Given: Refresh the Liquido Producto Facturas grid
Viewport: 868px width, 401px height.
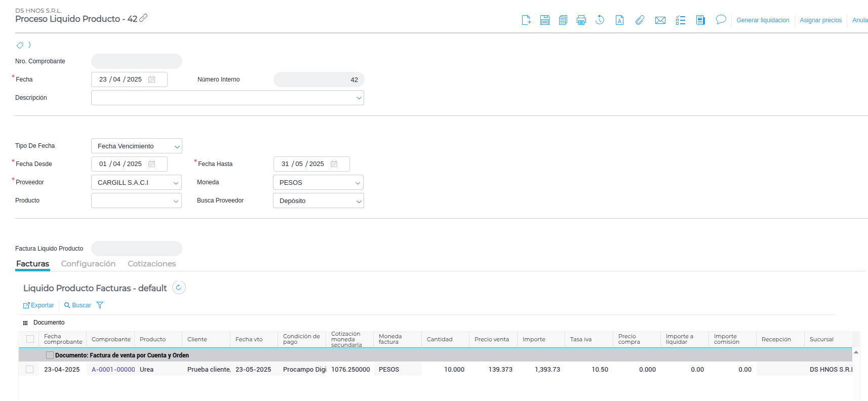Looking at the screenshot, I should tap(179, 288).
